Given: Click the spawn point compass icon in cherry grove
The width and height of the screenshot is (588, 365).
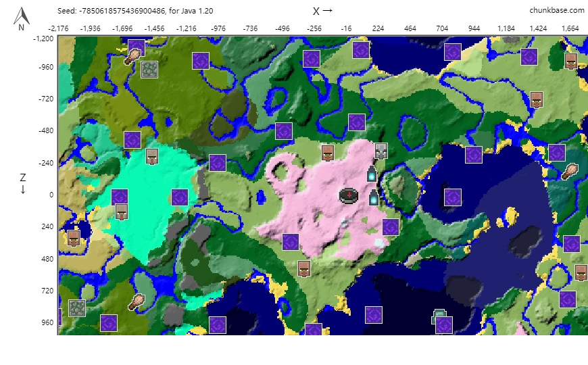Looking at the screenshot, I should coord(349,195).
